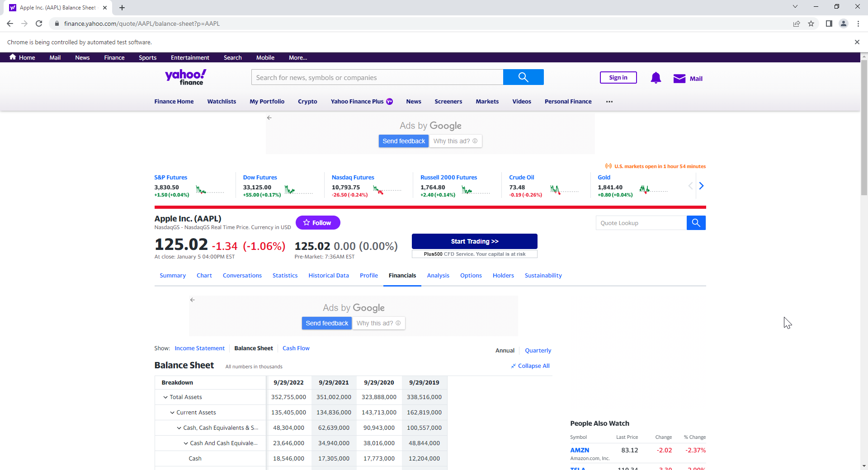
Task: Open Crude Oil ticker link
Action: tap(521, 177)
